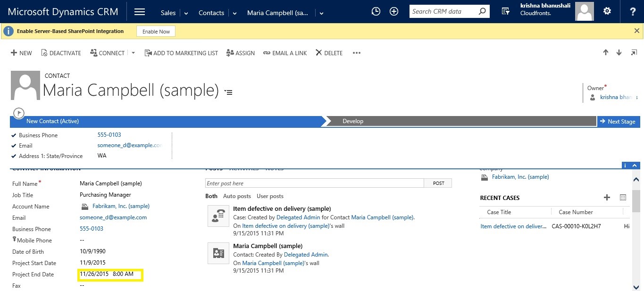The image size is (644, 291).
Task: Add contact to marketing list
Action: click(x=181, y=53)
